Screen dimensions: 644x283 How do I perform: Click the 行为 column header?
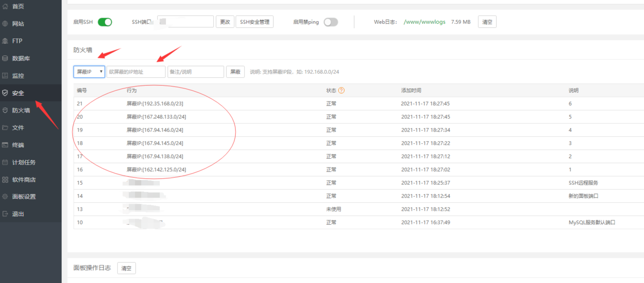pos(132,90)
